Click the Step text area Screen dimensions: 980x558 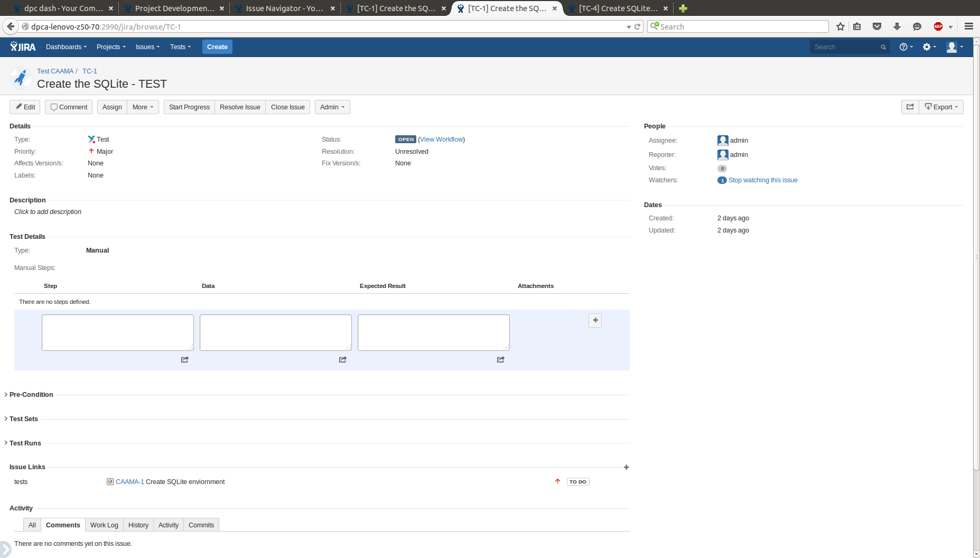tap(118, 332)
